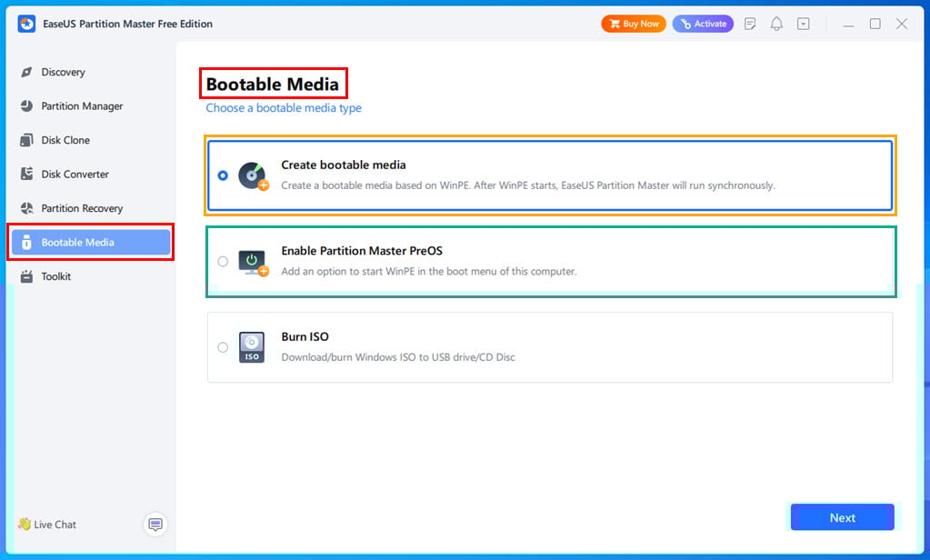Open the feedback chat bubble icon
Image resolution: width=930 pixels, height=560 pixels.
[x=155, y=525]
